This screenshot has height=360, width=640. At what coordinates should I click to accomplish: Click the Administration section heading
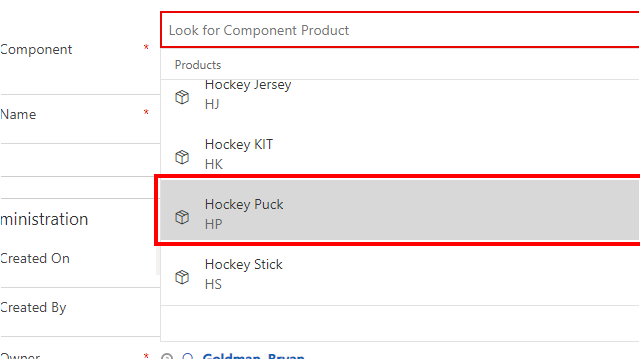(44, 219)
